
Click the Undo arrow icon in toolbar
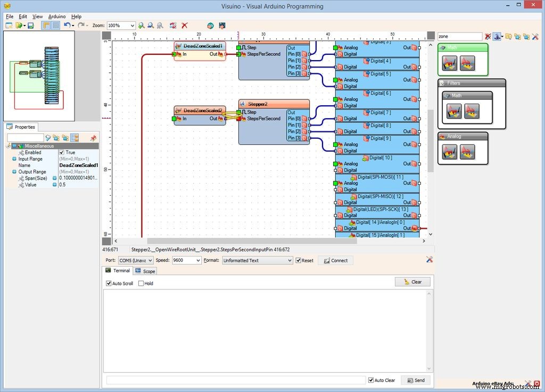[x=67, y=26]
